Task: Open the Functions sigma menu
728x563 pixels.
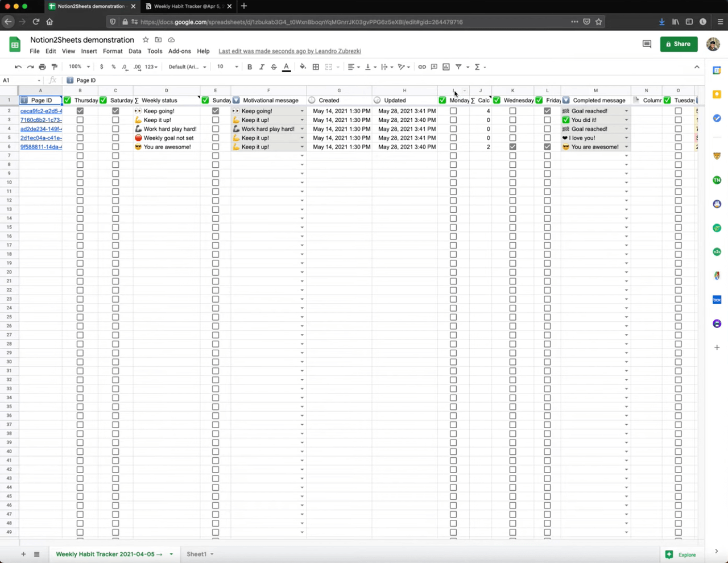Action: (477, 67)
